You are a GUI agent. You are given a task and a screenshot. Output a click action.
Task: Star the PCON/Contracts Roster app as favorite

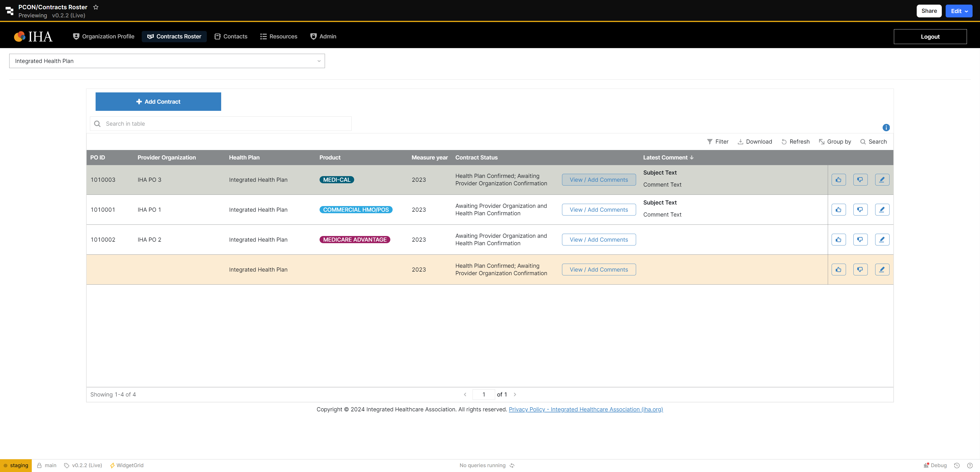[x=96, y=7]
